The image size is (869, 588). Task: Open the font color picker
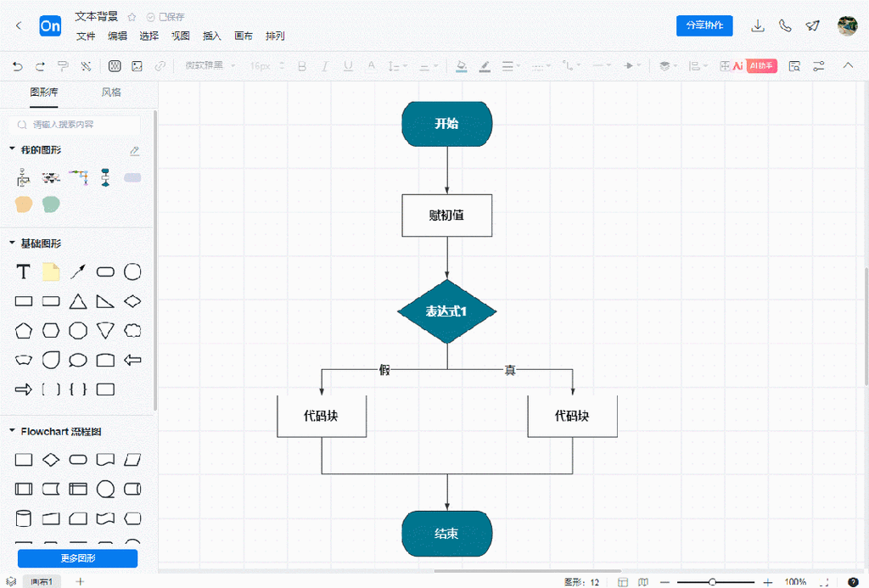click(x=372, y=66)
